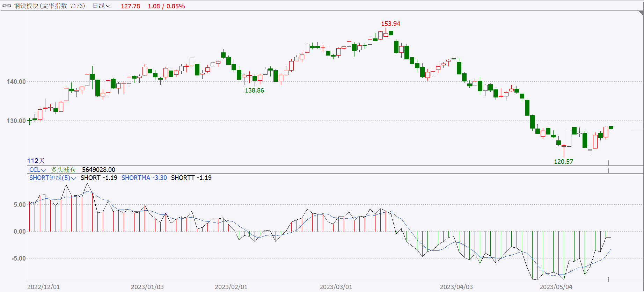644x292 pixels.
Task: Click the high price label 153.94
Action: [x=390, y=24]
